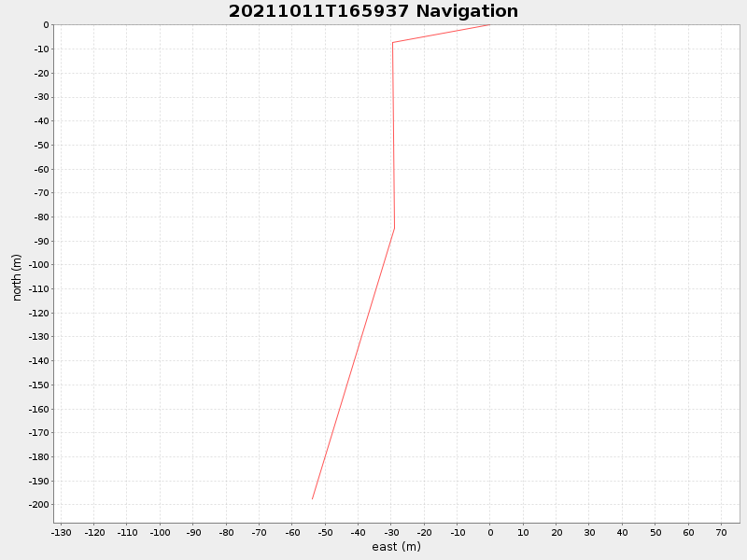Click the east (m) axis label
The width and height of the screenshot is (747, 560).
(396, 547)
